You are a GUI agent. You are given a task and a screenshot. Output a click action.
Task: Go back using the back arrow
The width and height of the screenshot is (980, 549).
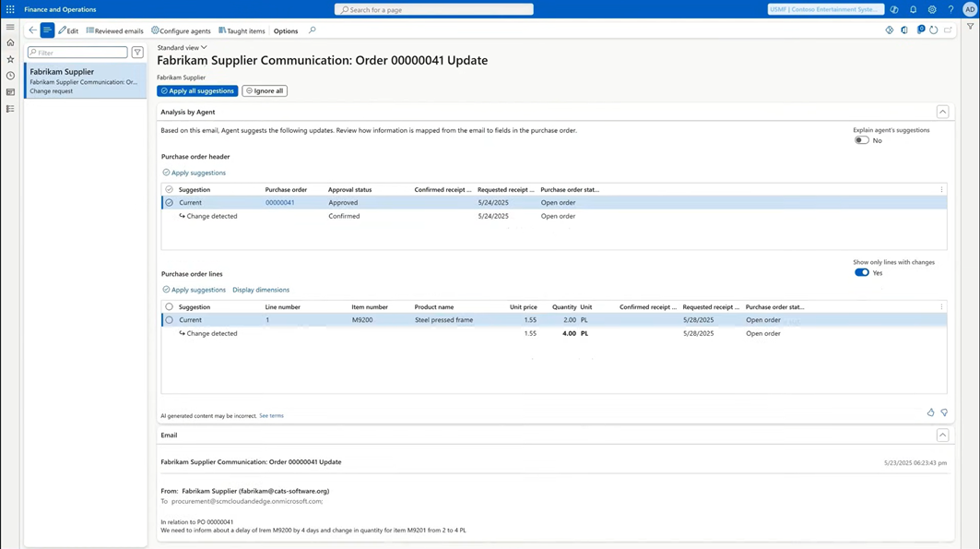tap(32, 30)
